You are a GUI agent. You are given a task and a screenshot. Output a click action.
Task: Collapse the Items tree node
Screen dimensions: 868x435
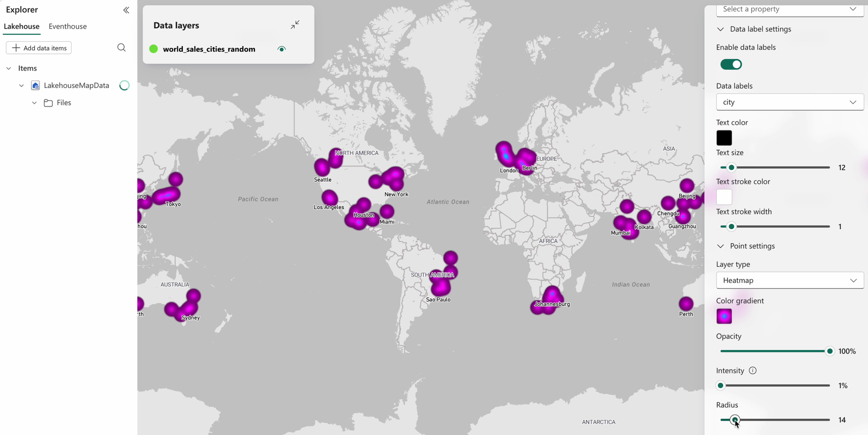9,68
